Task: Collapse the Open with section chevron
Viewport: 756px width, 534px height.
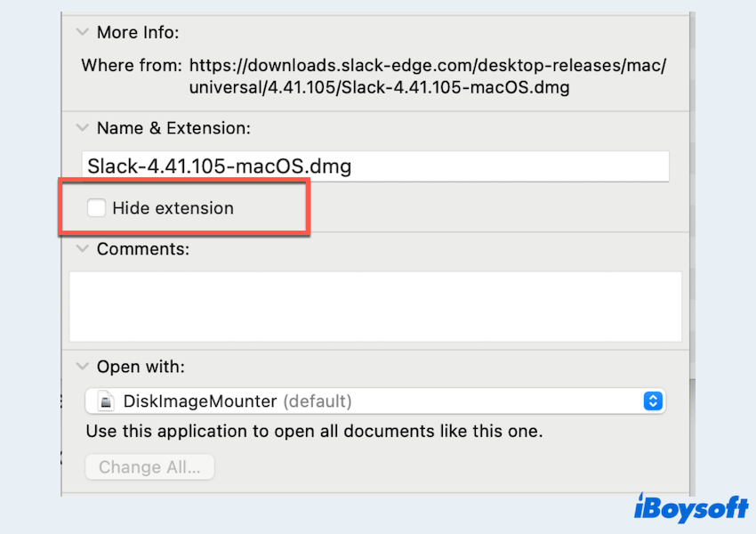Action: [82, 366]
